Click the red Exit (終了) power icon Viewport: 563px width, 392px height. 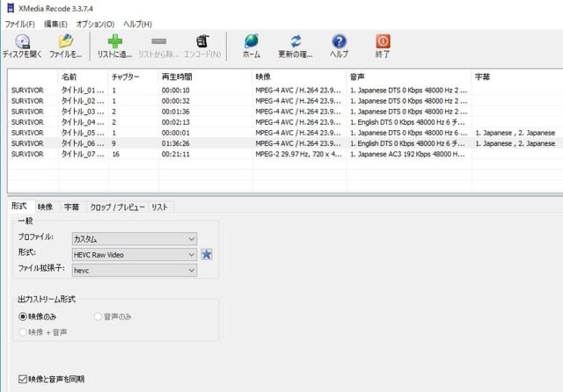tap(383, 42)
